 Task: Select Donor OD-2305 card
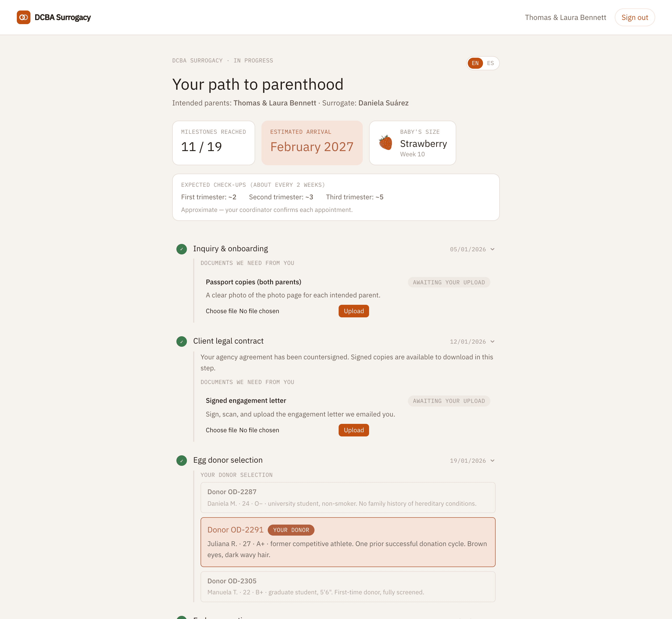(348, 586)
